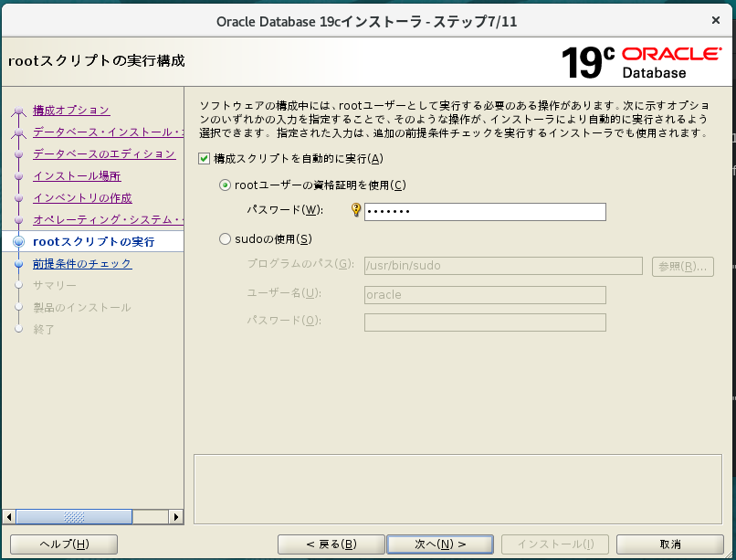Click the プログラムのパス field with /usr/bin/sudo

503,266
